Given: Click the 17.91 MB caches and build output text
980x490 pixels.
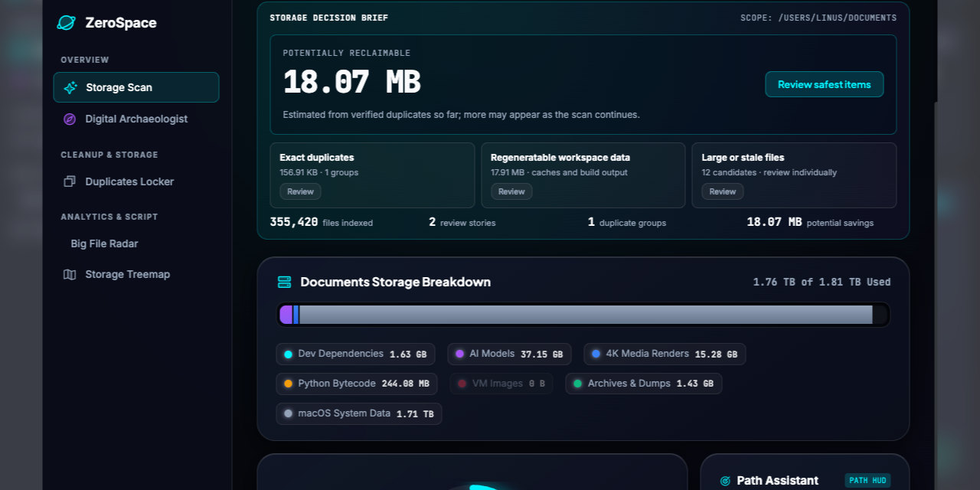Looking at the screenshot, I should [559, 172].
